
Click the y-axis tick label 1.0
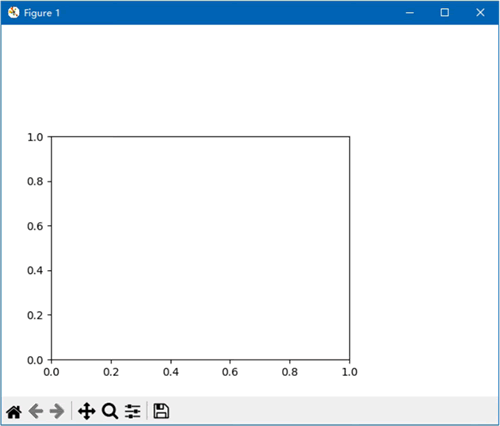(35, 137)
